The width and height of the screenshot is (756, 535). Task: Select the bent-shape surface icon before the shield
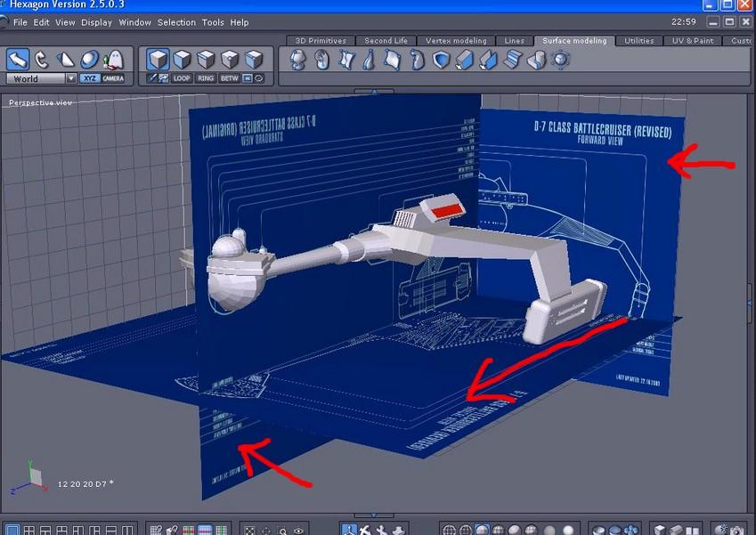417,61
